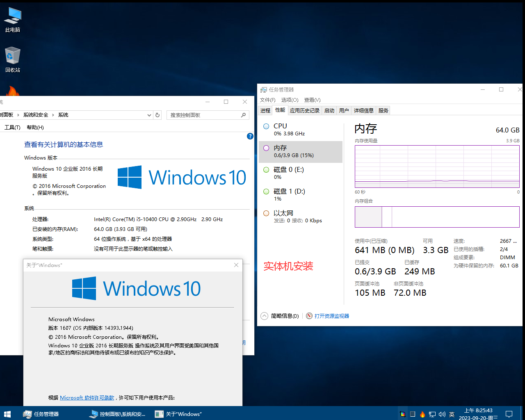Click the taskbar clock showing 8:25:43
Image resolution: width=525 pixels, height=420 pixels.
pos(478,414)
